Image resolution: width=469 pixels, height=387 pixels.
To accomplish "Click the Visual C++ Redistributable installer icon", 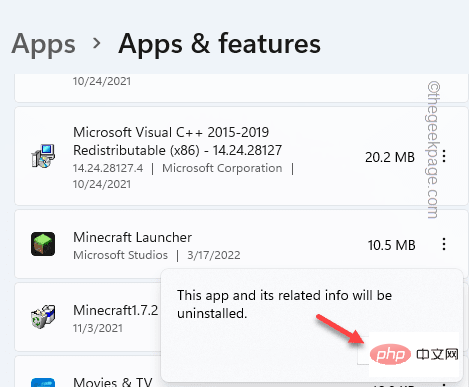I will point(43,156).
